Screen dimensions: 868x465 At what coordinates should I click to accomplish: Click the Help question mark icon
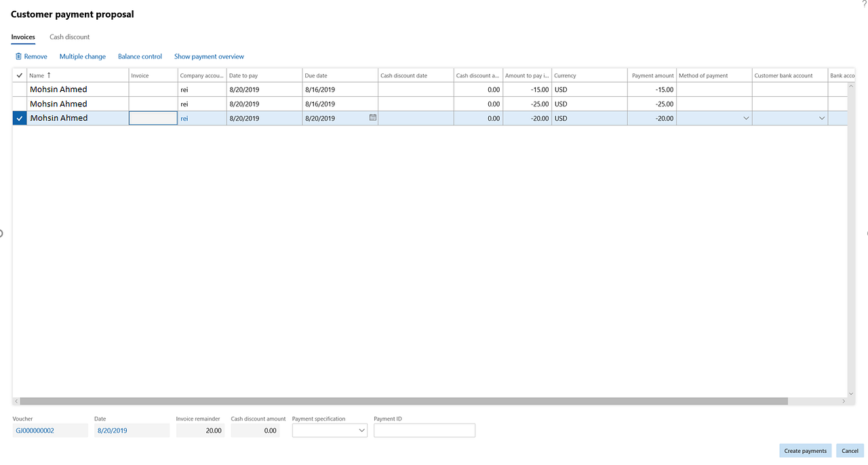click(x=864, y=4)
